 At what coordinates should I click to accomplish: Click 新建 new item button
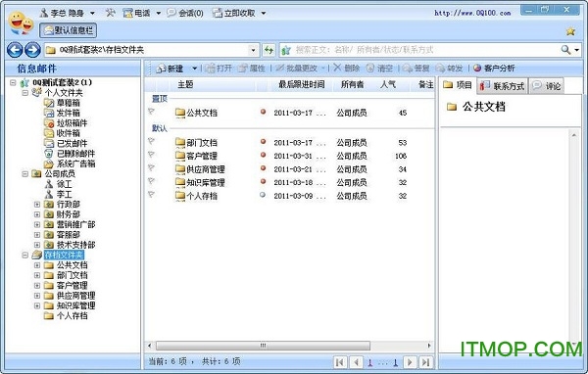pos(171,69)
